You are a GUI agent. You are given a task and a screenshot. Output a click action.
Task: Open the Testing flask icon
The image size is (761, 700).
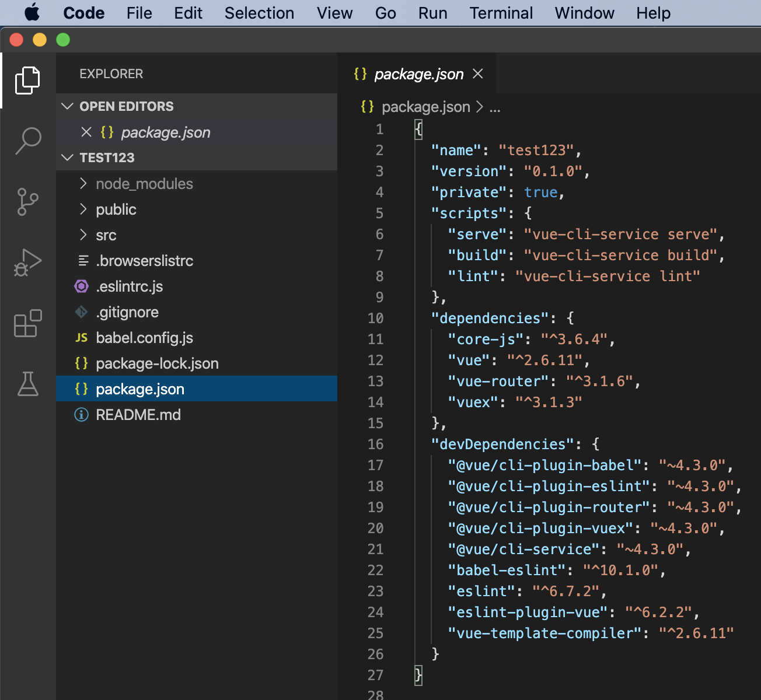click(x=27, y=384)
